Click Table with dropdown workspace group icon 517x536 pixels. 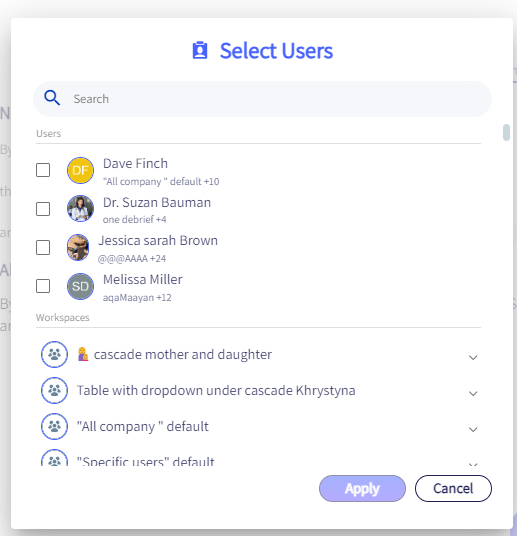pos(54,390)
